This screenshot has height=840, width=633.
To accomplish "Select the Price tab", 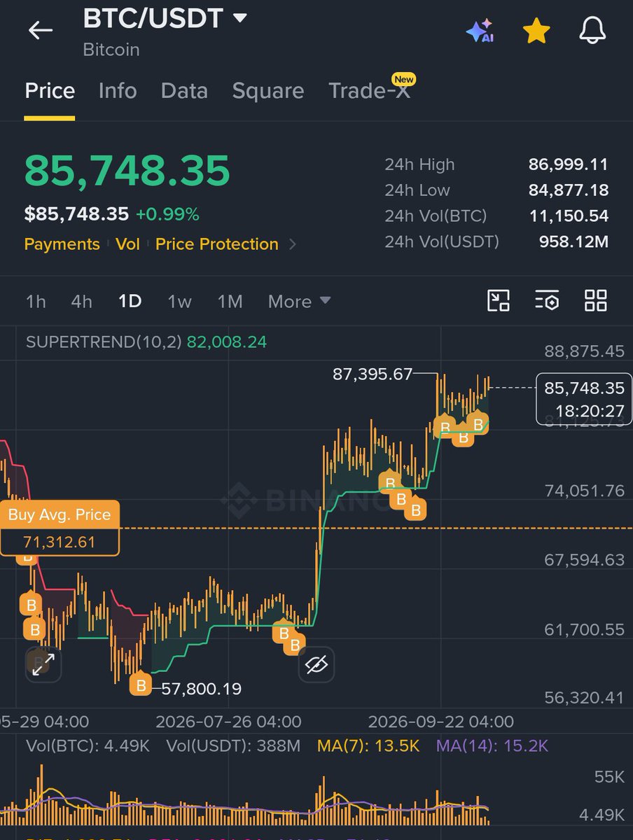I will coord(50,91).
